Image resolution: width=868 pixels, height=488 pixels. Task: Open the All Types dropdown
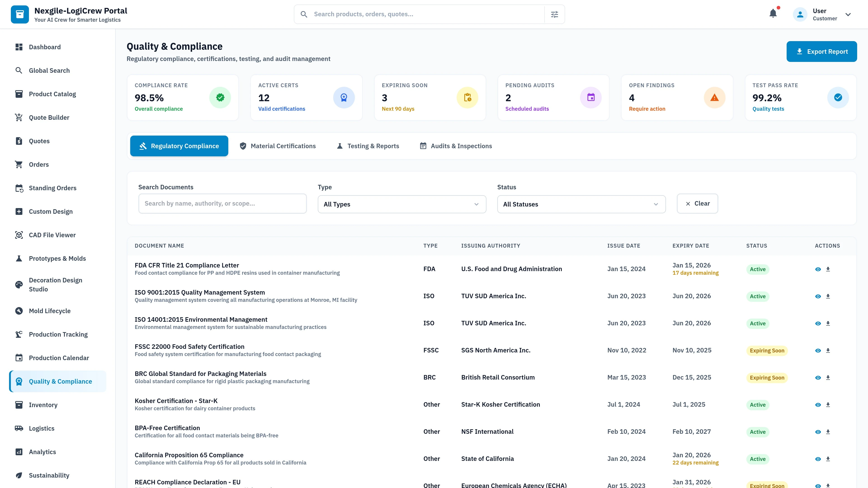click(402, 204)
